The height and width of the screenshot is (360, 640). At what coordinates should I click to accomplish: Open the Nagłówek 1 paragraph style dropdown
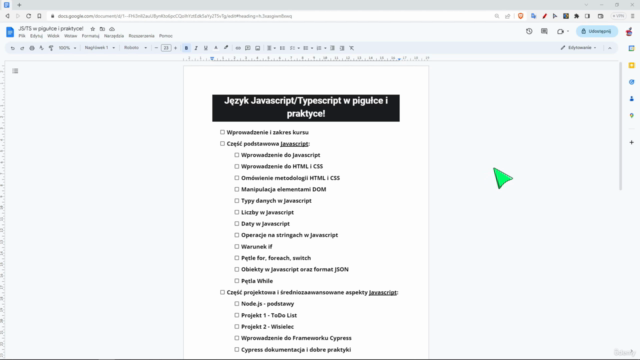(x=100, y=48)
